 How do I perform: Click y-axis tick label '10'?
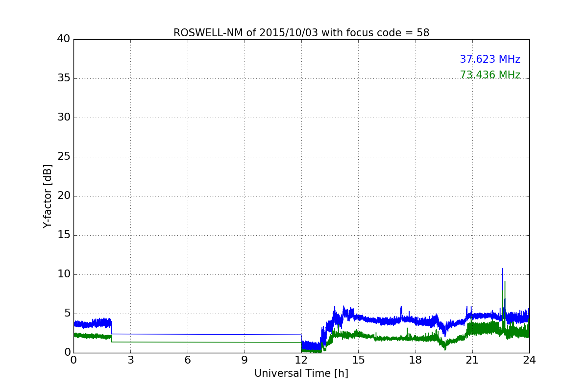click(x=64, y=274)
